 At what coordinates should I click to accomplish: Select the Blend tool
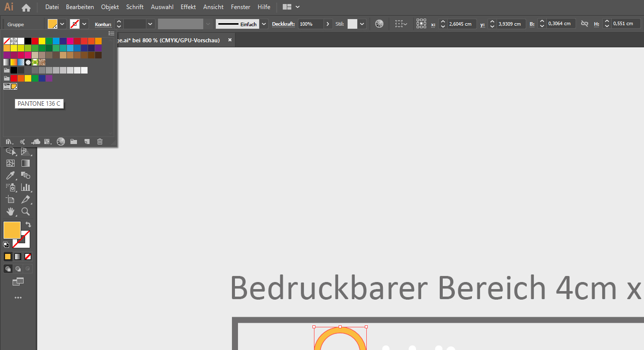click(26, 175)
